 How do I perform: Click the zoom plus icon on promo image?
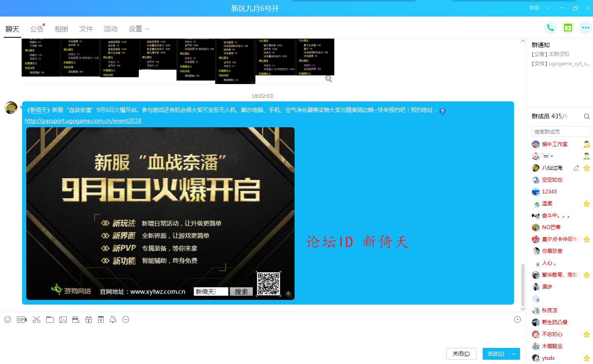click(288, 294)
